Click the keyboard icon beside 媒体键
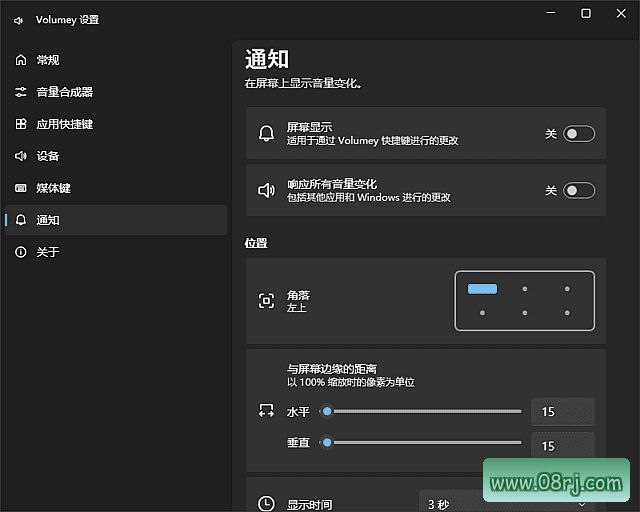Viewport: 640px width, 512px height. pos(21,188)
